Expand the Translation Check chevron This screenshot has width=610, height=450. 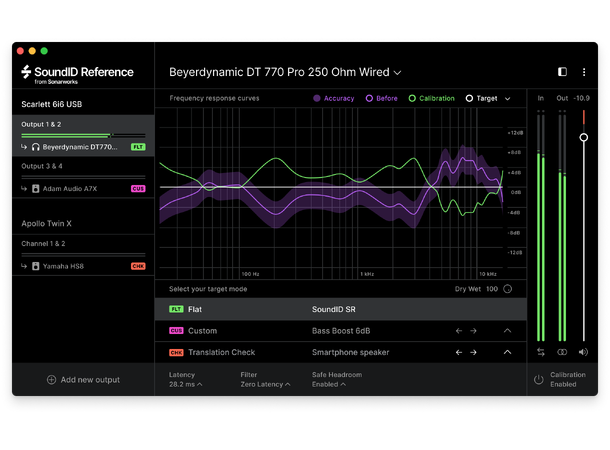tap(508, 352)
